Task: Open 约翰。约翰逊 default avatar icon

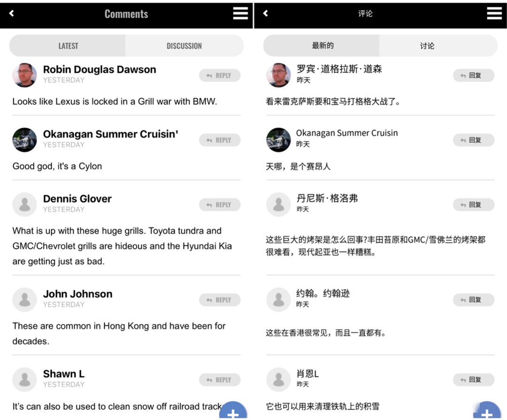Action: point(278,299)
